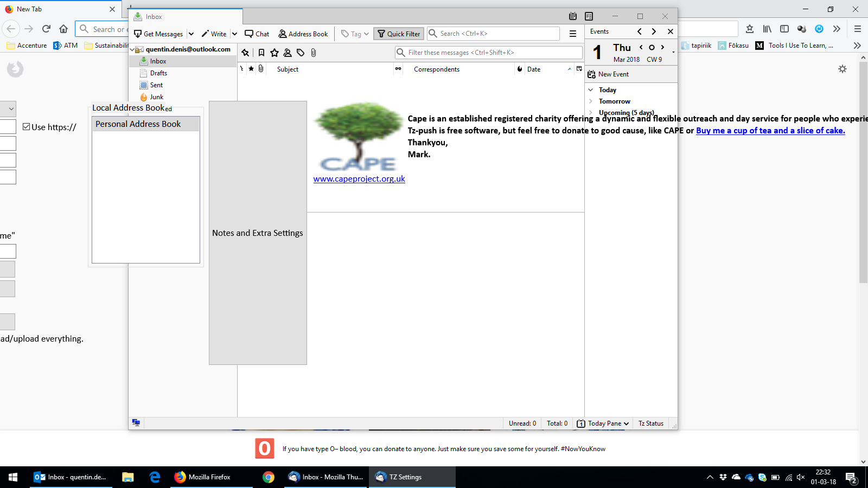The width and height of the screenshot is (868, 488).
Task: Uncheck the Use https:// checkbox
Action: coord(26,127)
